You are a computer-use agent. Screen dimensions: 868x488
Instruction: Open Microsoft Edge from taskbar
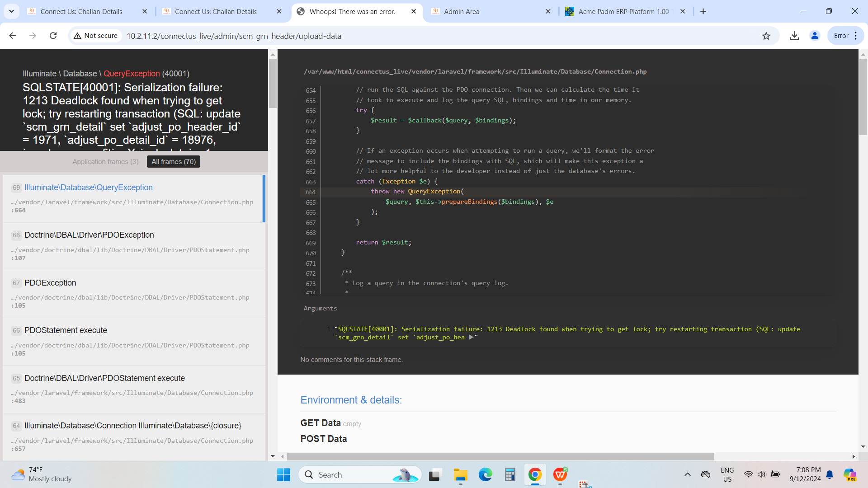click(486, 475)
